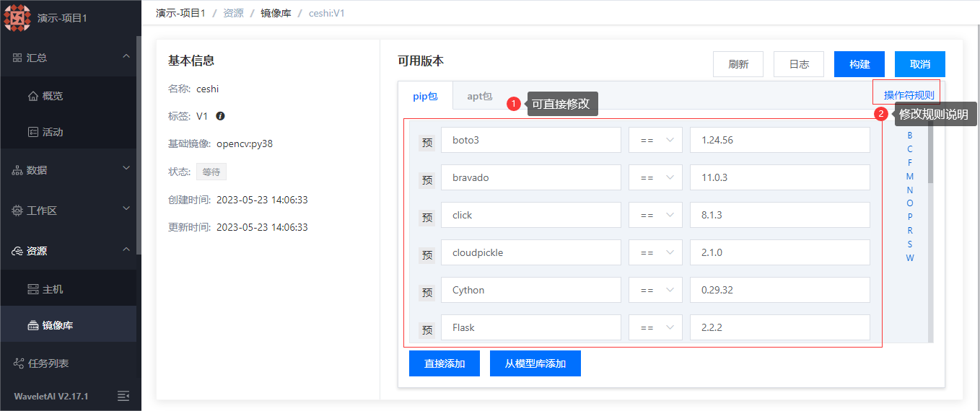Image resolution: width=980 pixels, height=411 pixels.
Task: Jump to letter P in index
Action: [x=910, y=217]
